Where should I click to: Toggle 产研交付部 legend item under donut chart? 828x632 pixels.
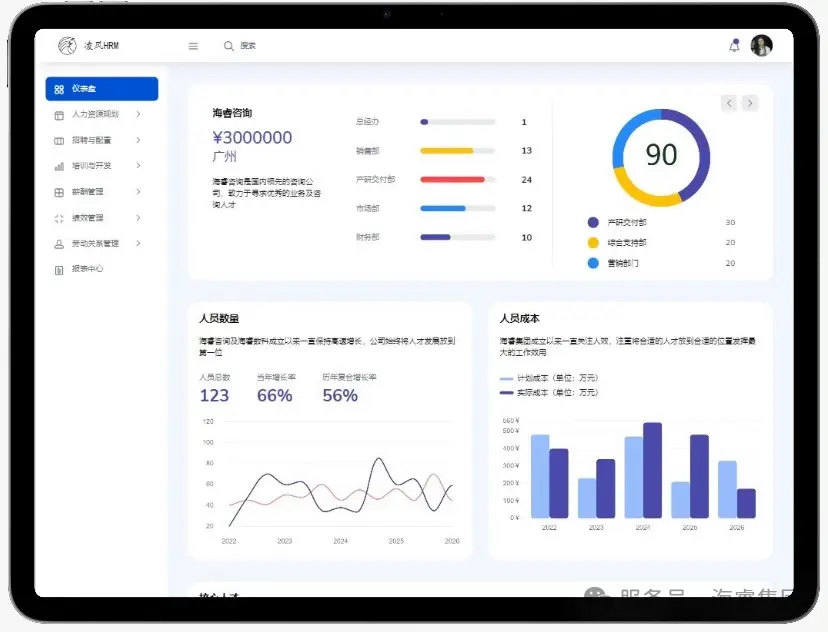click(x=621, y=222)
